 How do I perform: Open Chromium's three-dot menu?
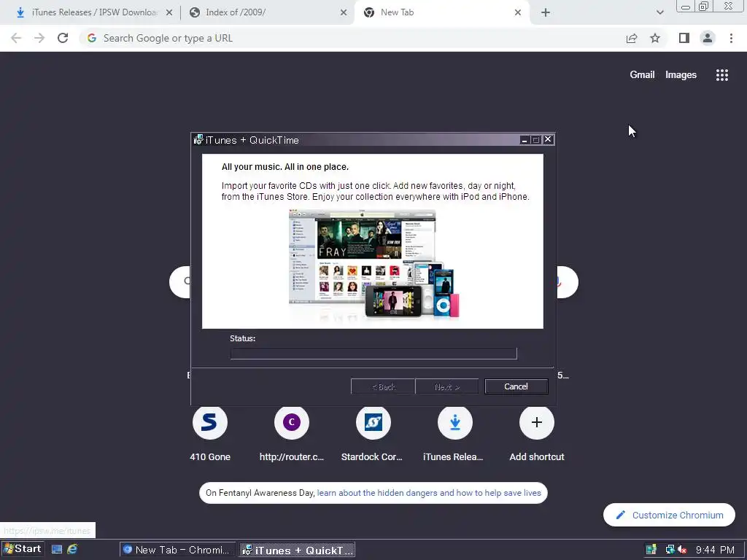(x=731, y=38)
